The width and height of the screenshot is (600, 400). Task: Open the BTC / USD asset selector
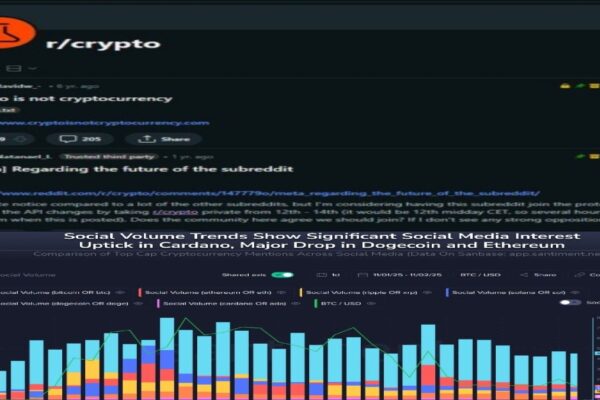480,275
